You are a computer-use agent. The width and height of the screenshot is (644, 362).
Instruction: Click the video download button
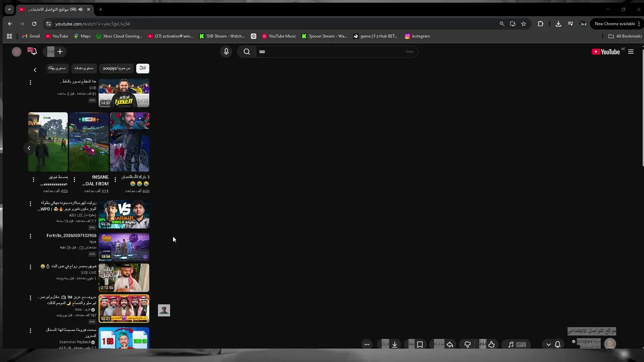tap(394, 344)
